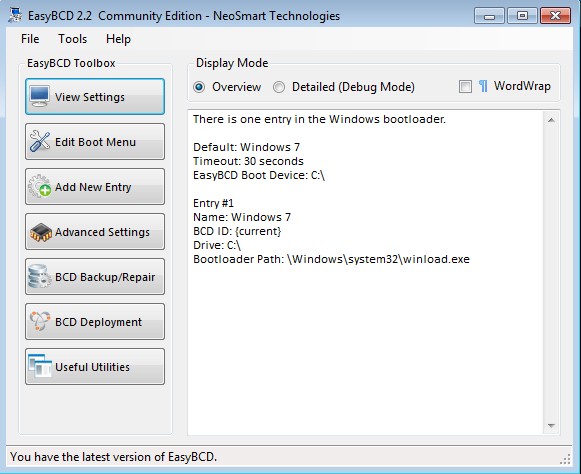Enable the WordWrap checkbox
Viewport: 581px width, 474px height.
(465, 87)
